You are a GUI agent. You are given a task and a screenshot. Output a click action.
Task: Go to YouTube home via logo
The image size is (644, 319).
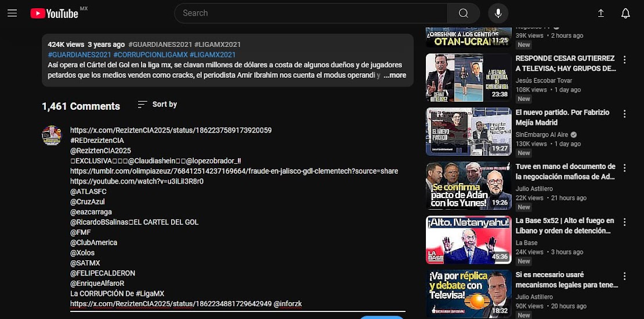[54, 13]
